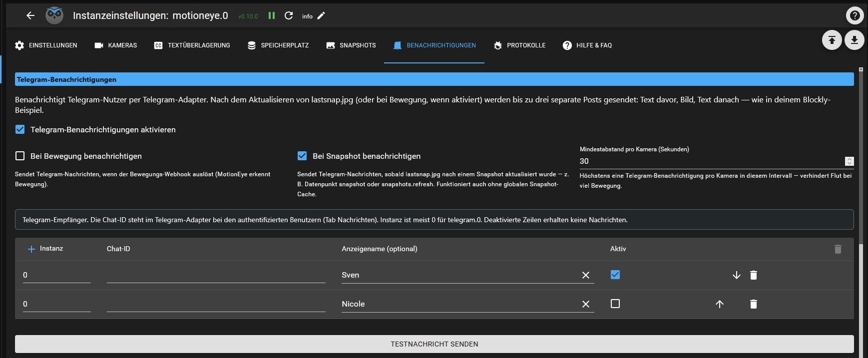The image size is (868, 358).
Task: Open the Snapshots tab
Action: 351,45
